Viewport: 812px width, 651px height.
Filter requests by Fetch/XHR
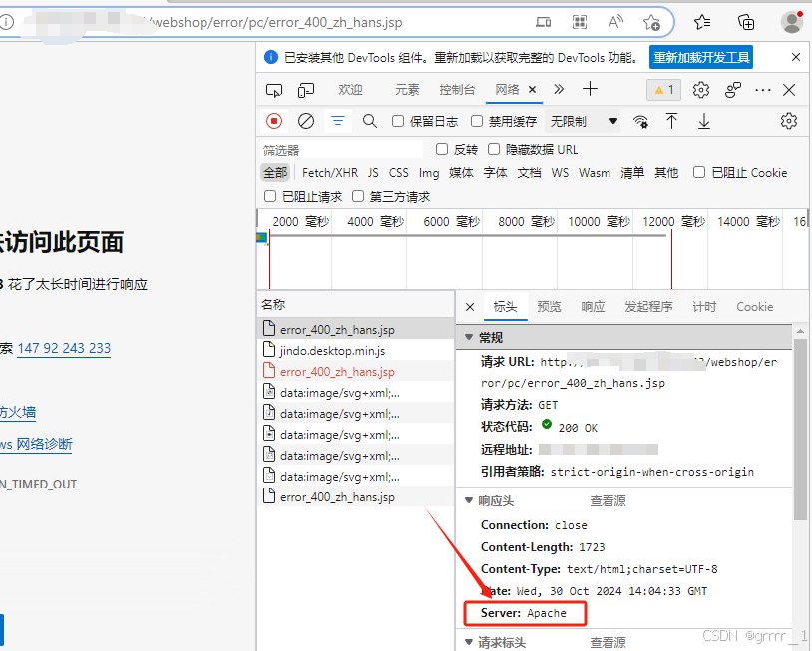pos(330,172)
